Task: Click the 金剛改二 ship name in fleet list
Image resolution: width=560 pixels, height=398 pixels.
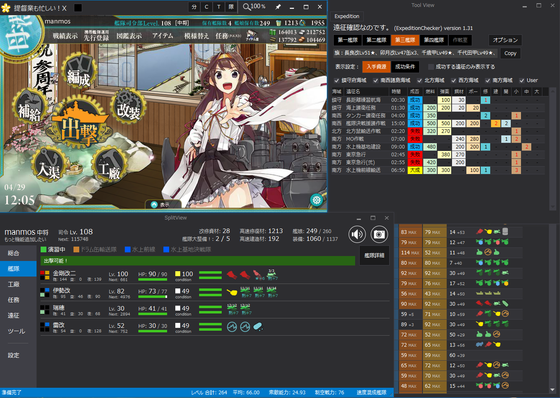Action: point(64,273)
